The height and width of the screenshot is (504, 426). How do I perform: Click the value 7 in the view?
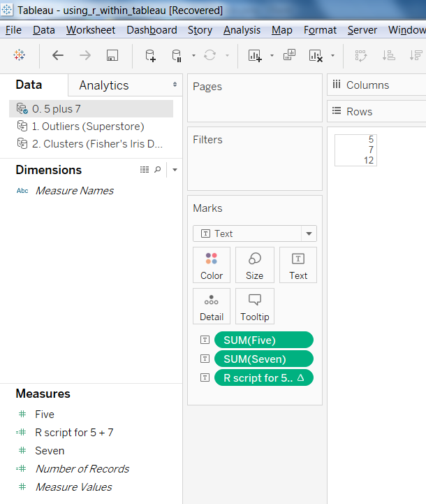(371, 150)
